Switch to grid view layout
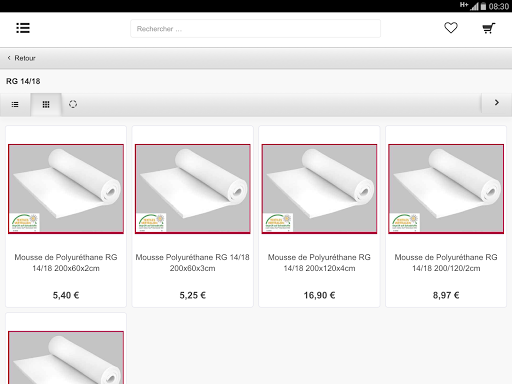The width and height of the screenshot is (512, 384). tap(46, 105)
